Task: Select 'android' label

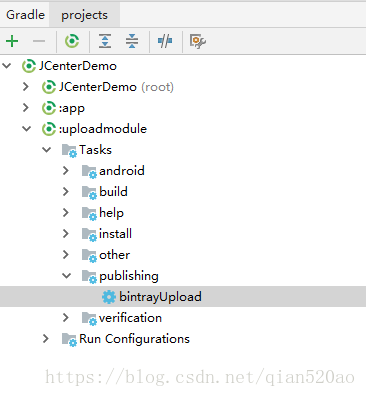Action: (122, 171)
